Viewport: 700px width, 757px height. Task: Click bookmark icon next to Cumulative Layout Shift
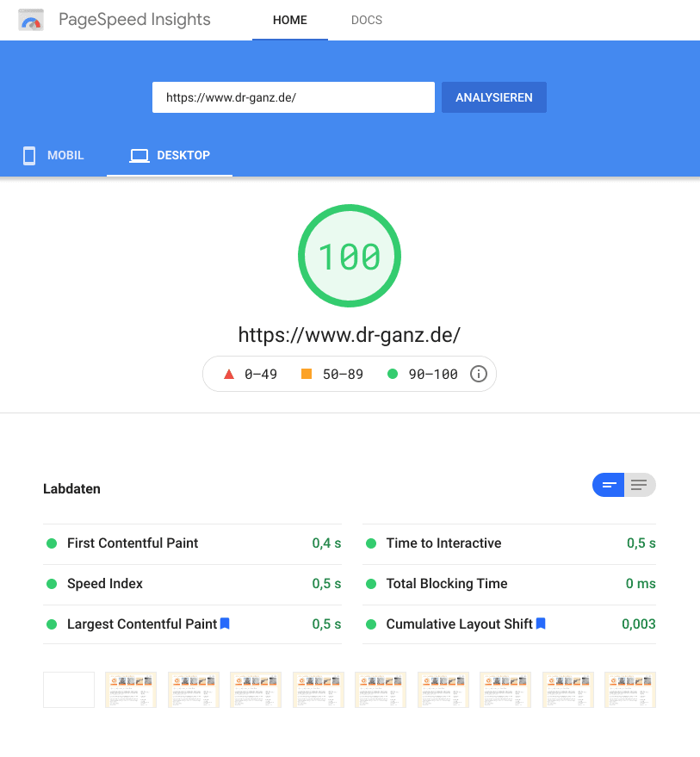coord(541,624)
